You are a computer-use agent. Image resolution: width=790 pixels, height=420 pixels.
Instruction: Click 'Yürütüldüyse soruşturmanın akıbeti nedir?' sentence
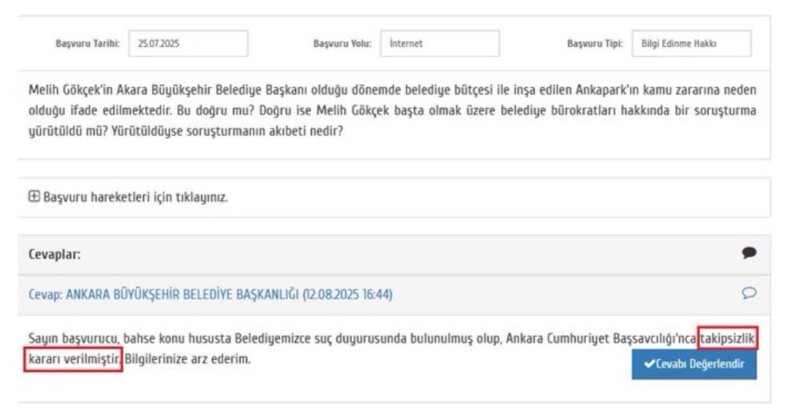[x=227, y=131]
